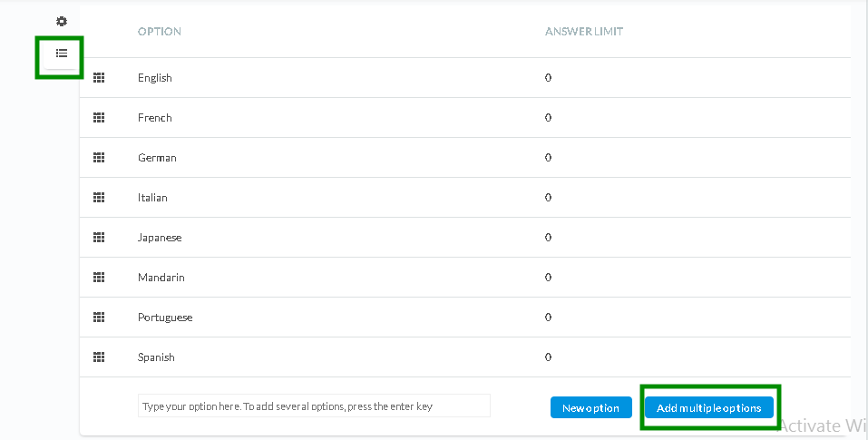This screenshot has width=868, height=440.
Task: Click the Add multiple options button
Action: (709, 408)
